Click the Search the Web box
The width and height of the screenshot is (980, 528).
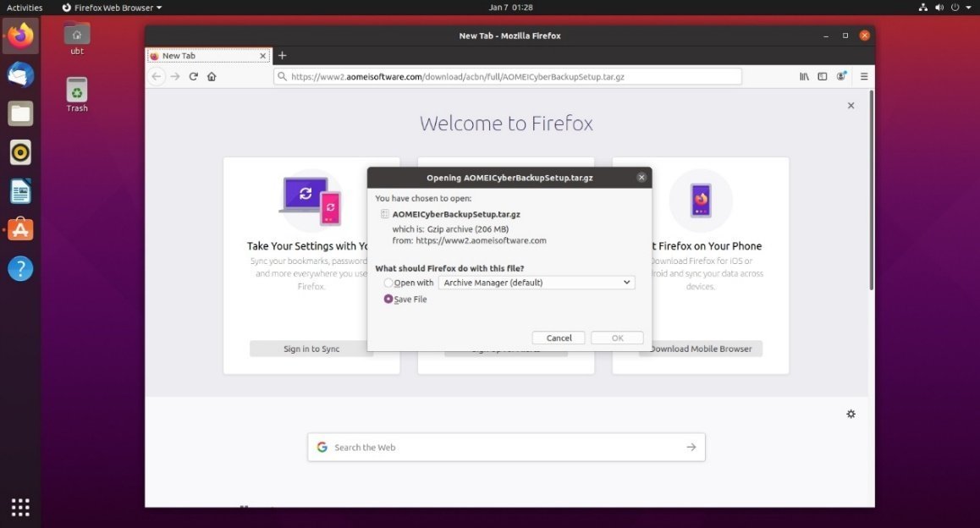coord(506,448)
